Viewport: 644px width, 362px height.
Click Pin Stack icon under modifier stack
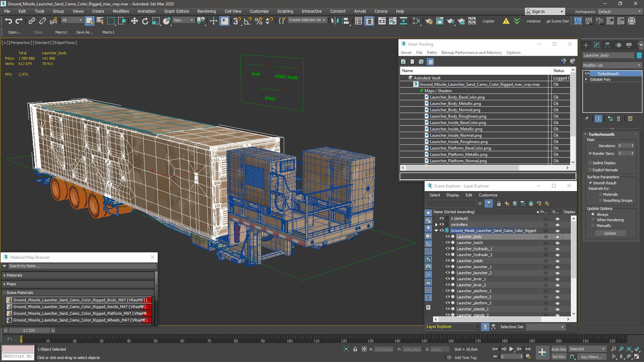coord(586,119)
